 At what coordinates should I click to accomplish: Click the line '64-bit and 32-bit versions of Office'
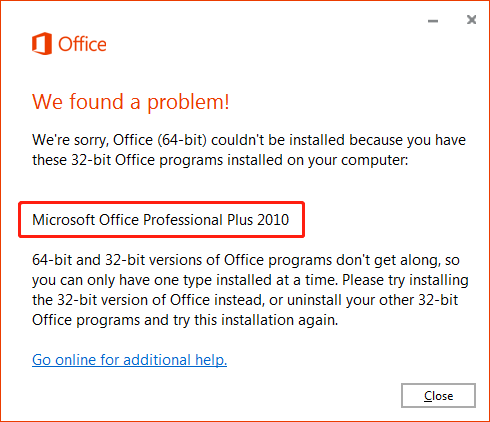tap(246, 260)
